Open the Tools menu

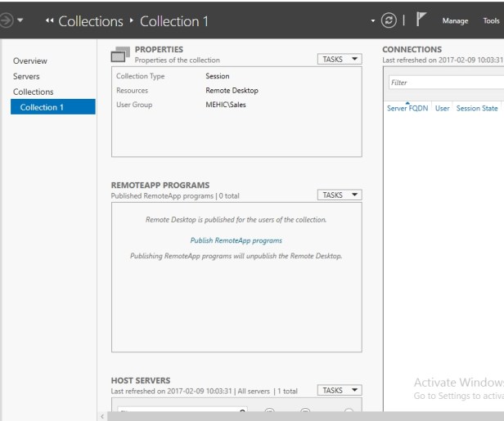[491, 21]
